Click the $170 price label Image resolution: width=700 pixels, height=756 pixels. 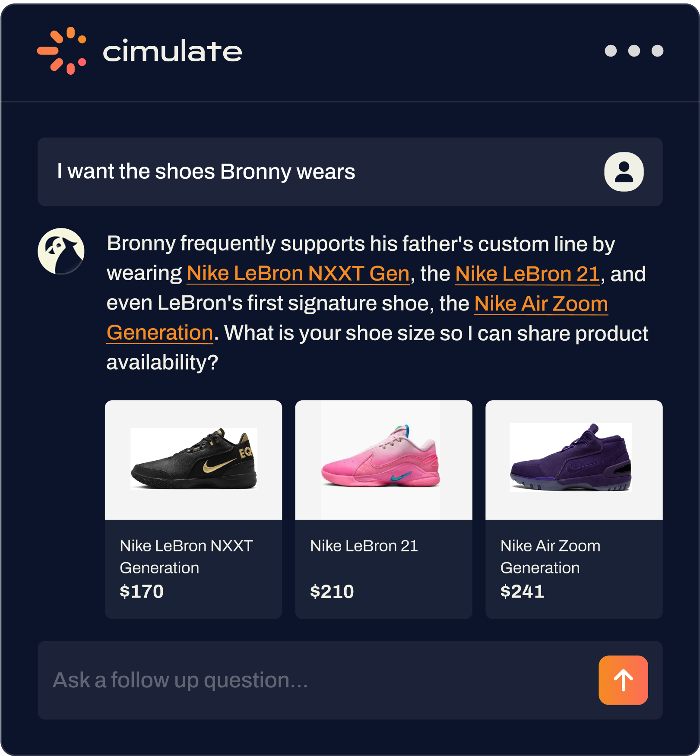[142, 592]
